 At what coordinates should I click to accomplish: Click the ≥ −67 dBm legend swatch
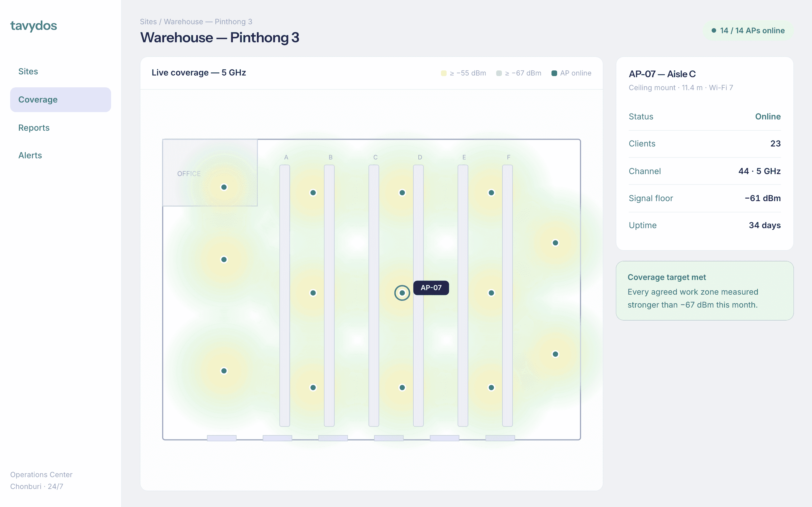pos(499,73)
